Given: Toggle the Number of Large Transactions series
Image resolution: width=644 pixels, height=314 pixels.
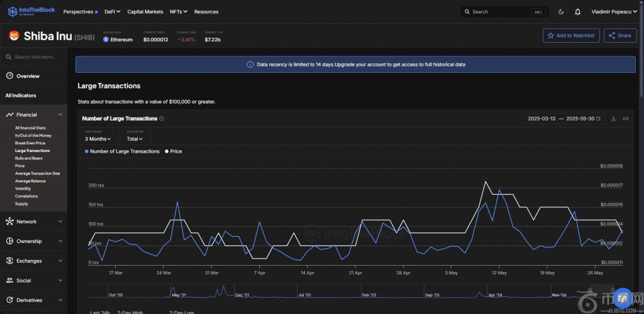Looking at the screenshot, I should tap(122, 151).
